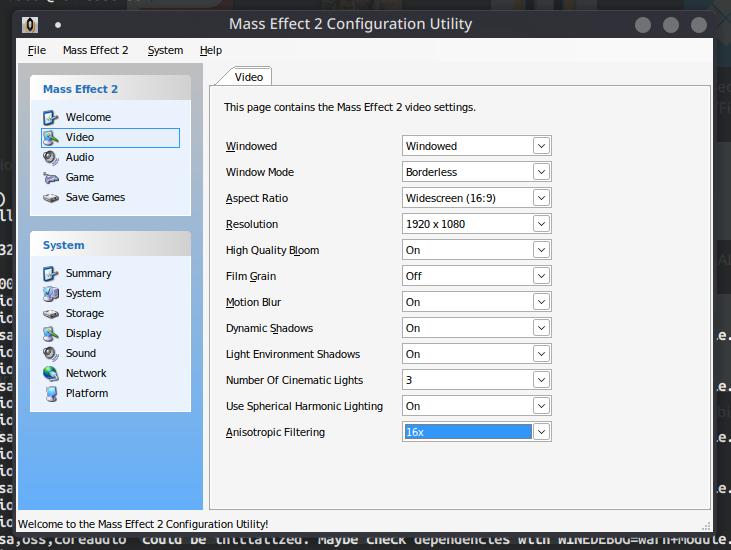Click the Display monitor icon
This screenshot has width=731, height=550.
pos(50,334)
